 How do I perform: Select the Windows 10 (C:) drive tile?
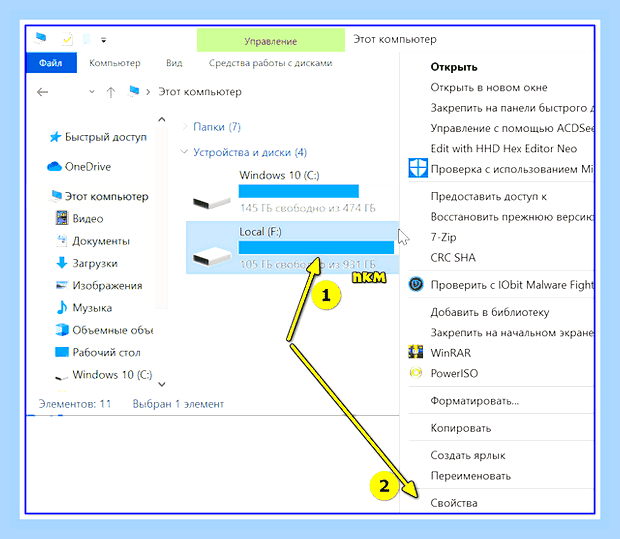293,191
